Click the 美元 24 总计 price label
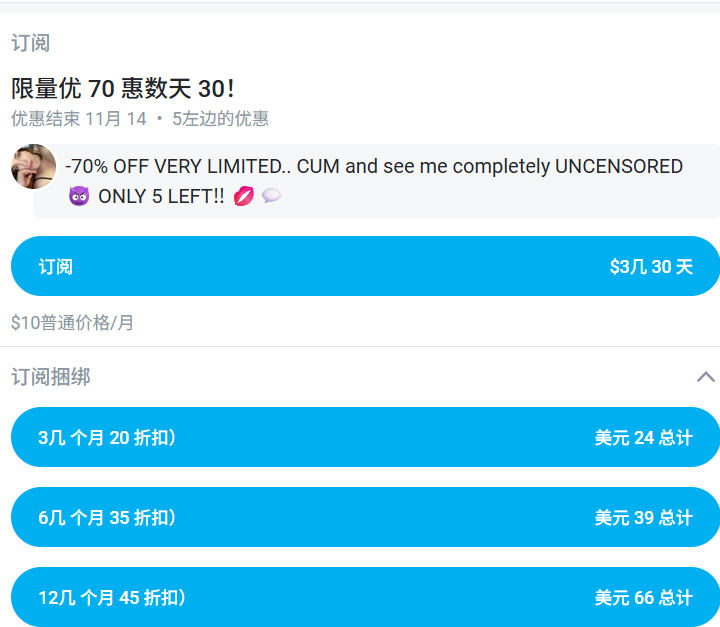This screenshot has width=720, height=627. click(x=643, y=437)
